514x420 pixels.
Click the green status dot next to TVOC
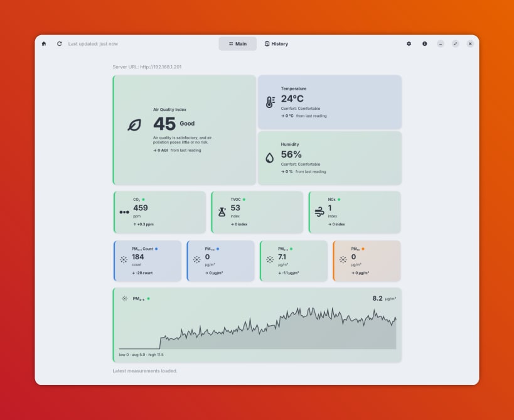click(x=244, y=200)
